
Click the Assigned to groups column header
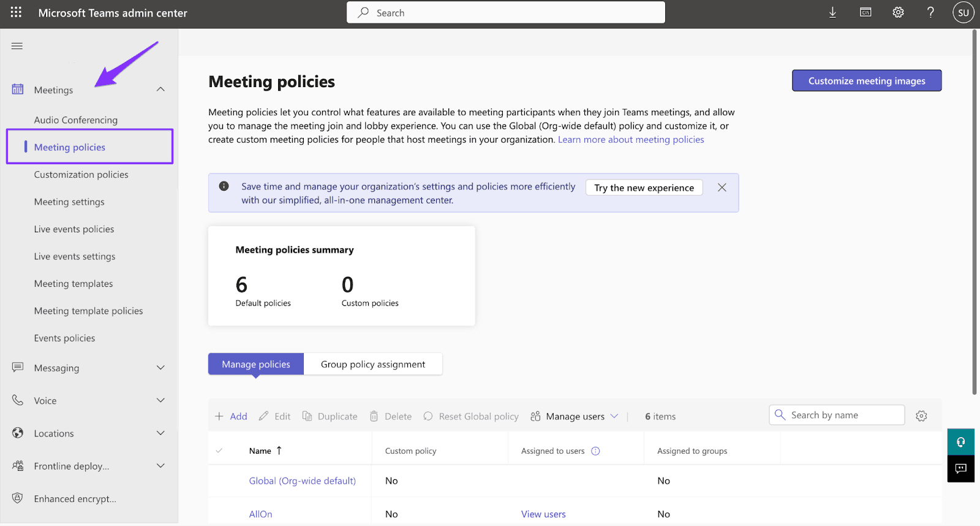tap(692, 451)
